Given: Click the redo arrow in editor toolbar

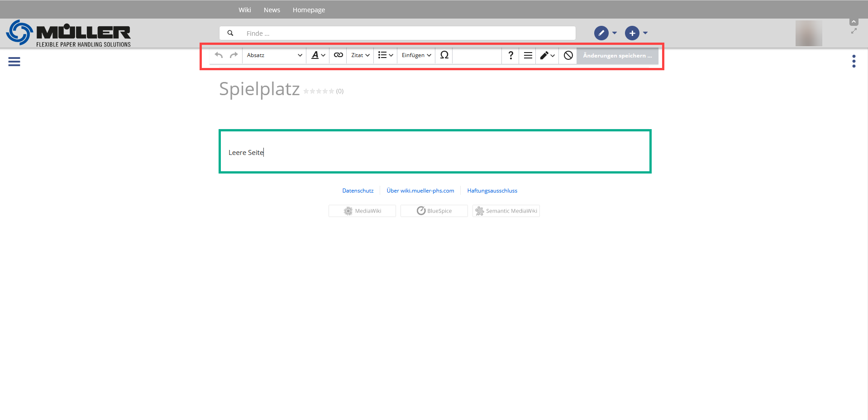Looking at the screenshot, I should pyautogui.click(x=234, y=55).
